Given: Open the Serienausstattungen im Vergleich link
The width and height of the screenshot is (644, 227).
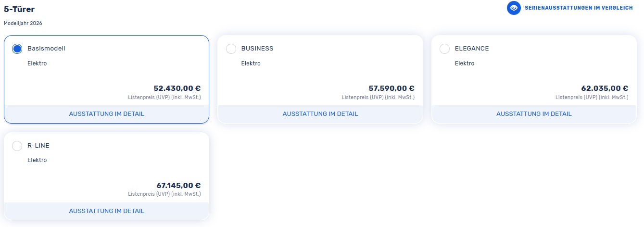Looking at the screenshot, I should click(x=579, y=8).
